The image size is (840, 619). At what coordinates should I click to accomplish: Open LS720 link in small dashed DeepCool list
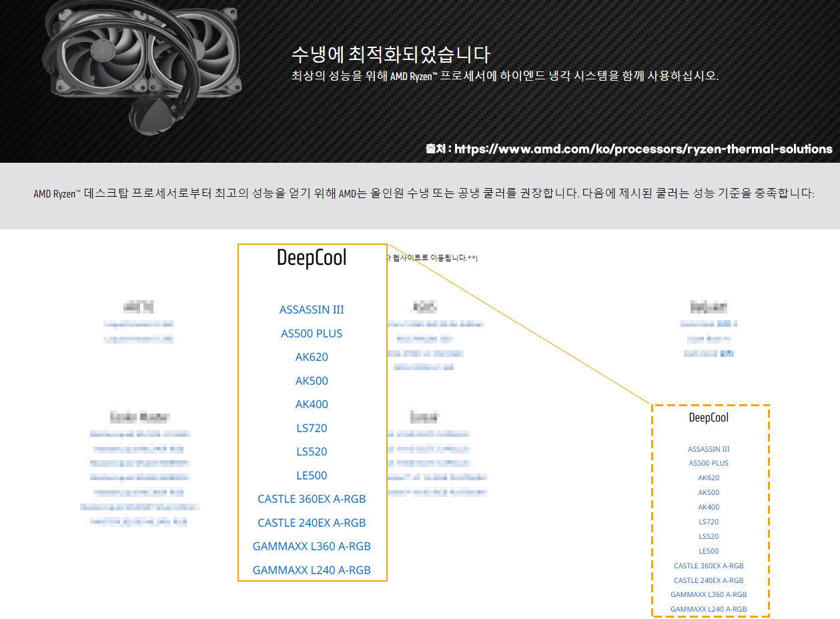[x=709, y=522]
